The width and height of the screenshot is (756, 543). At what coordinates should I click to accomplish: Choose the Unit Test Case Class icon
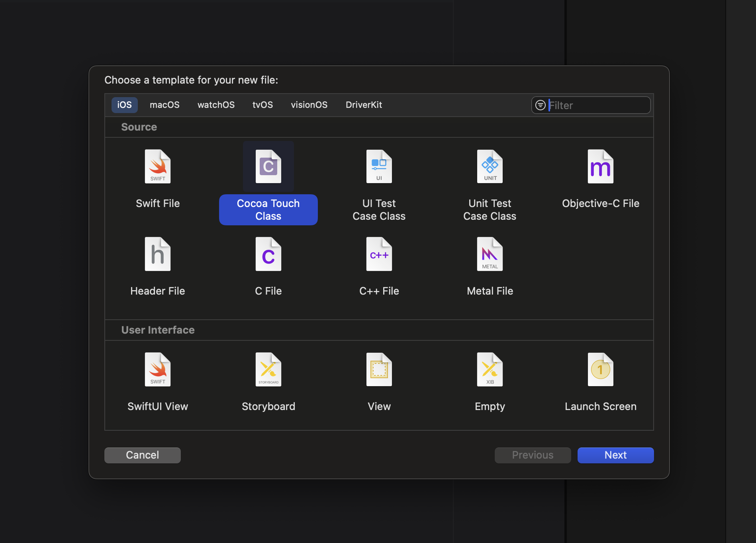[x=490, y=166]
